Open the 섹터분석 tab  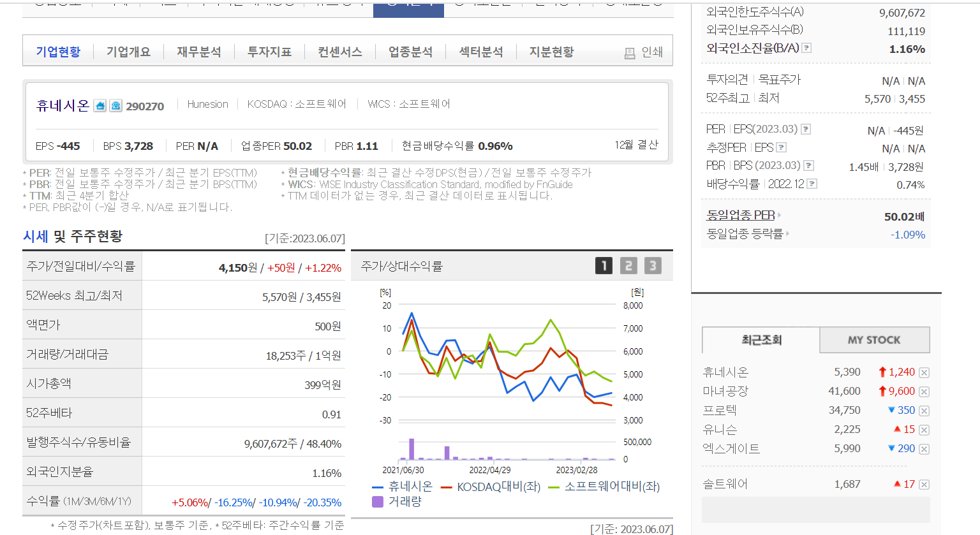click(481, 52)
